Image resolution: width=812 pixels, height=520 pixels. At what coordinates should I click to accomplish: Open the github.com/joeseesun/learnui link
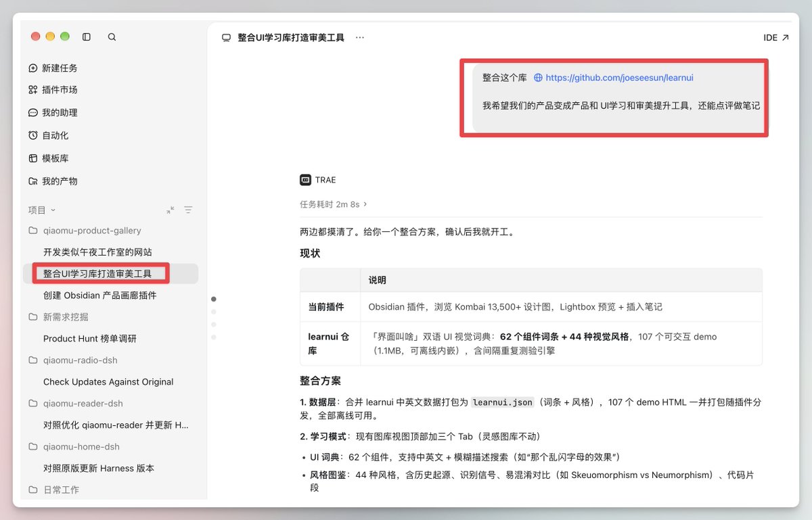619,78
